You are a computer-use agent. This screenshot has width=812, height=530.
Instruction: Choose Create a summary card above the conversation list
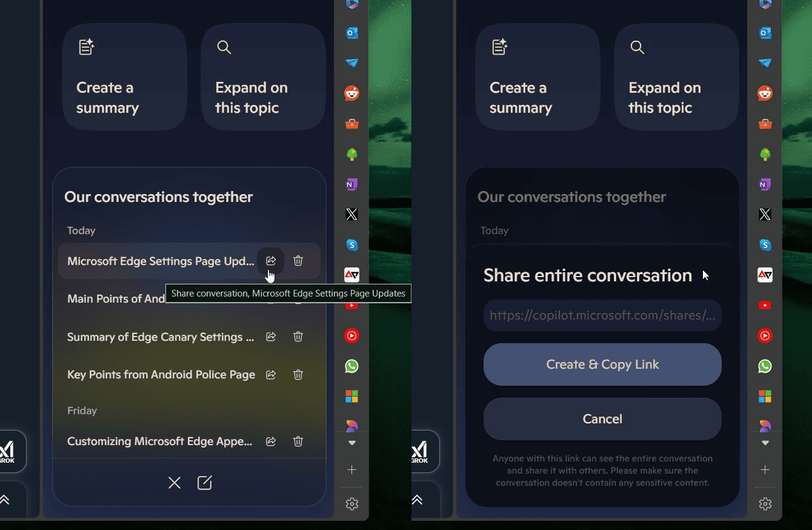(x=124, y=77)
